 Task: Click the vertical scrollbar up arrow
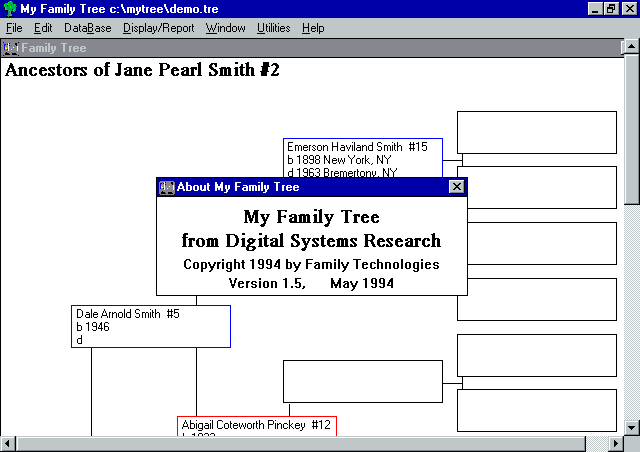pyautogui.click(x=631, y=46)
